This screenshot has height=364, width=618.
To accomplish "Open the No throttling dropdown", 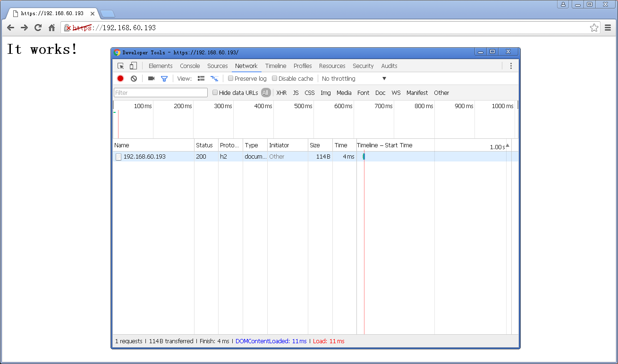I will tap(354, 79).
